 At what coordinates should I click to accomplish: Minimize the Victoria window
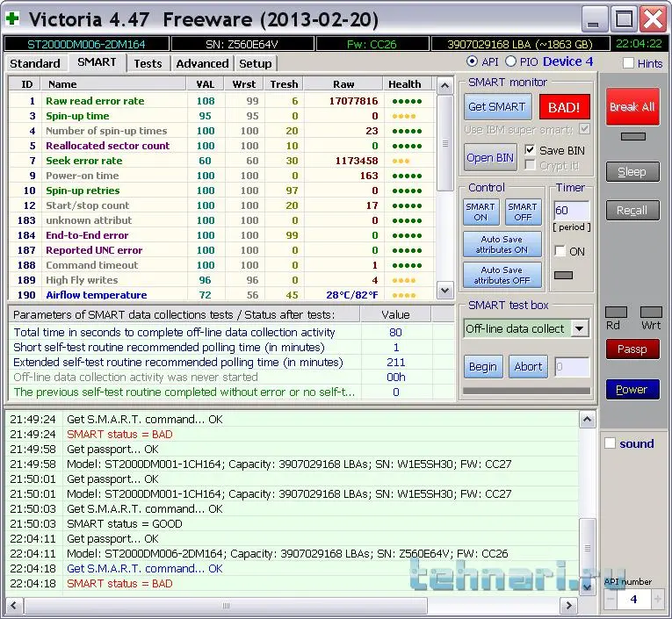coord(594,18)
